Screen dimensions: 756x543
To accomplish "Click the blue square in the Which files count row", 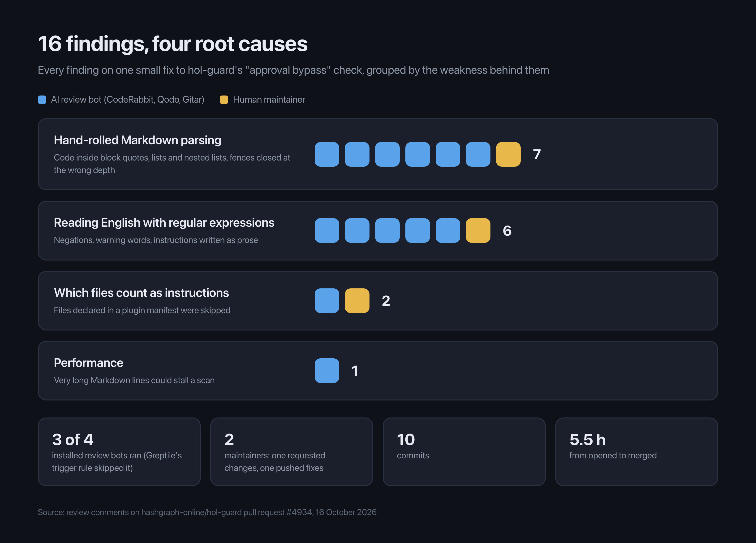I will 327,301.
